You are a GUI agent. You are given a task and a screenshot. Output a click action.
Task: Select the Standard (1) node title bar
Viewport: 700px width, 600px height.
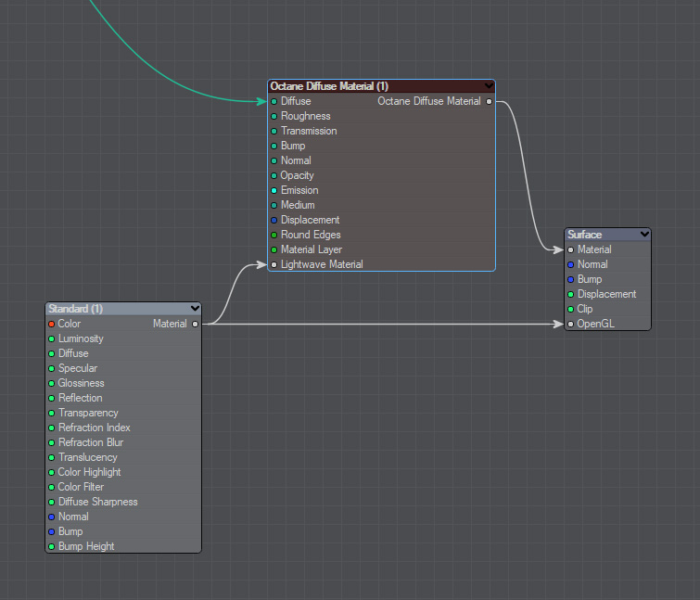(x=123, y=309)
